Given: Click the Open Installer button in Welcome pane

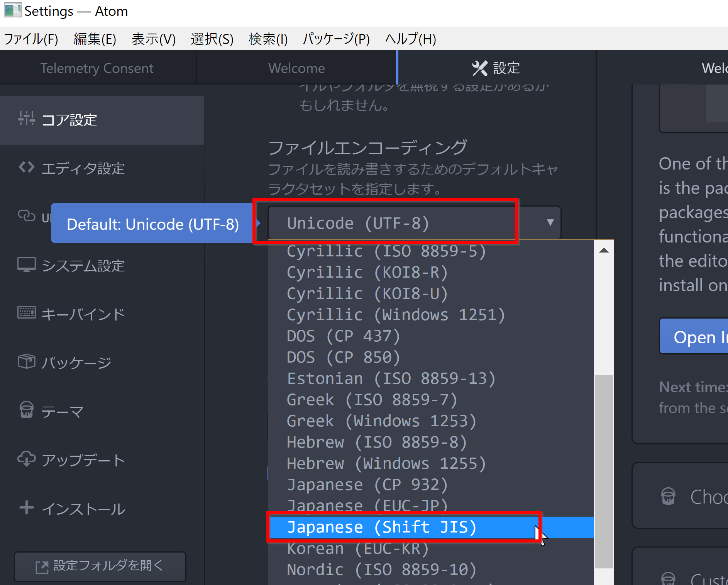Looking at the screenshot, I should [694, 336].
